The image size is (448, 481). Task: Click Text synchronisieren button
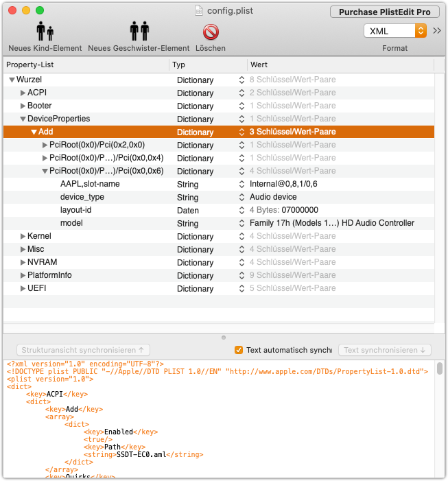pos(384,350)
